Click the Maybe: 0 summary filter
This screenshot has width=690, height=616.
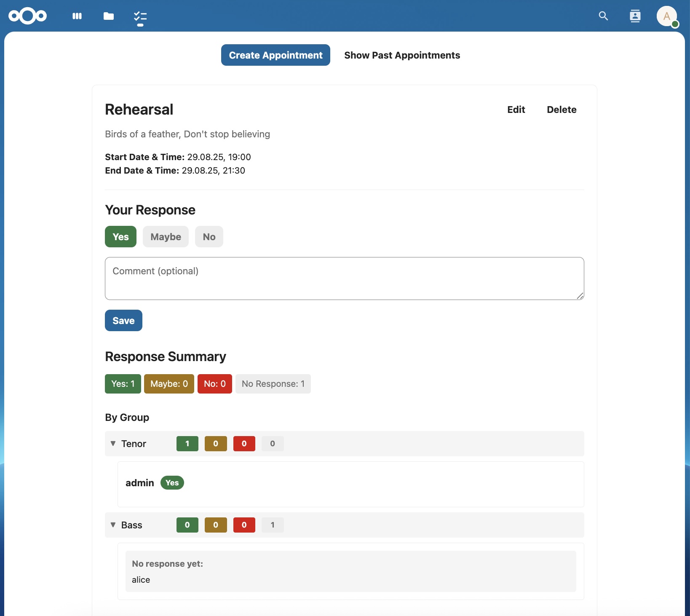point(169,383)
